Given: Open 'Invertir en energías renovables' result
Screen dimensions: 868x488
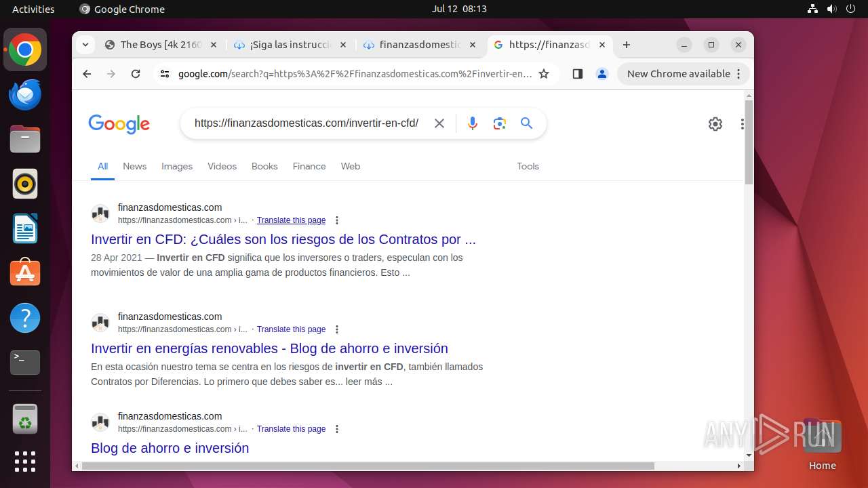Looking at the screenshot, I should pos(269,348).
